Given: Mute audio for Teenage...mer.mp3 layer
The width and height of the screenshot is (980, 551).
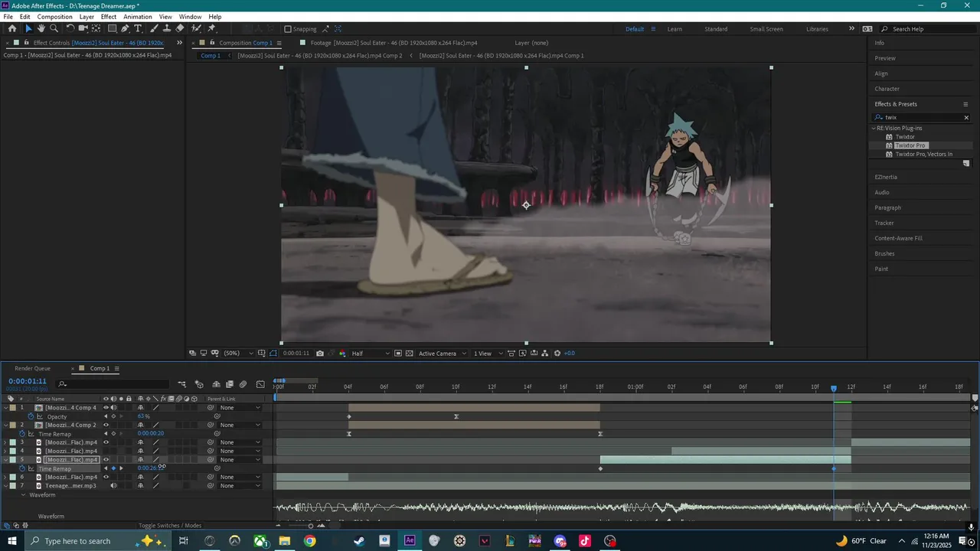Looking at the screenshot, I should coord(113,485).
